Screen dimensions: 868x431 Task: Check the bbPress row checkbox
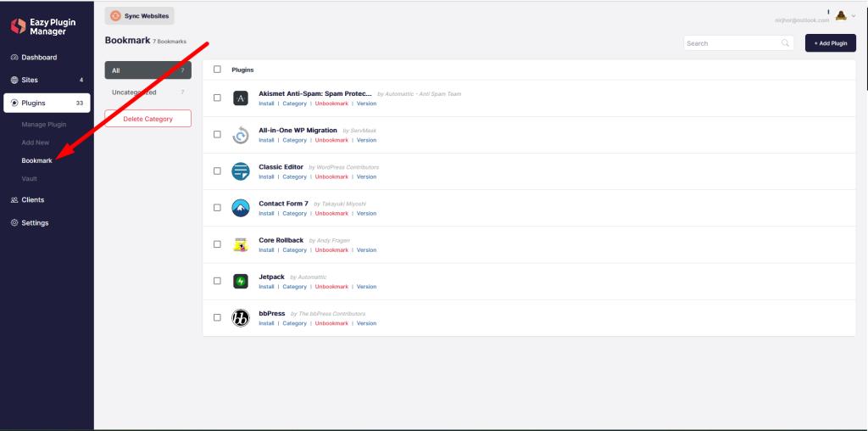point(217,317)
